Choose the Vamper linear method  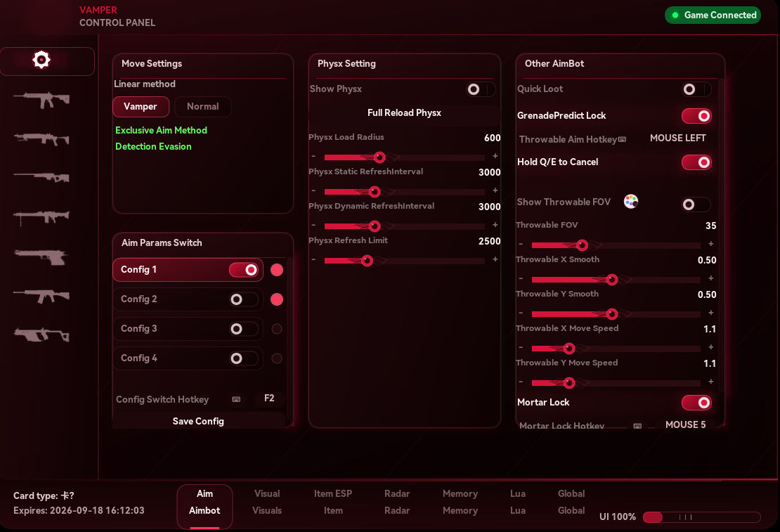point(141,107)
